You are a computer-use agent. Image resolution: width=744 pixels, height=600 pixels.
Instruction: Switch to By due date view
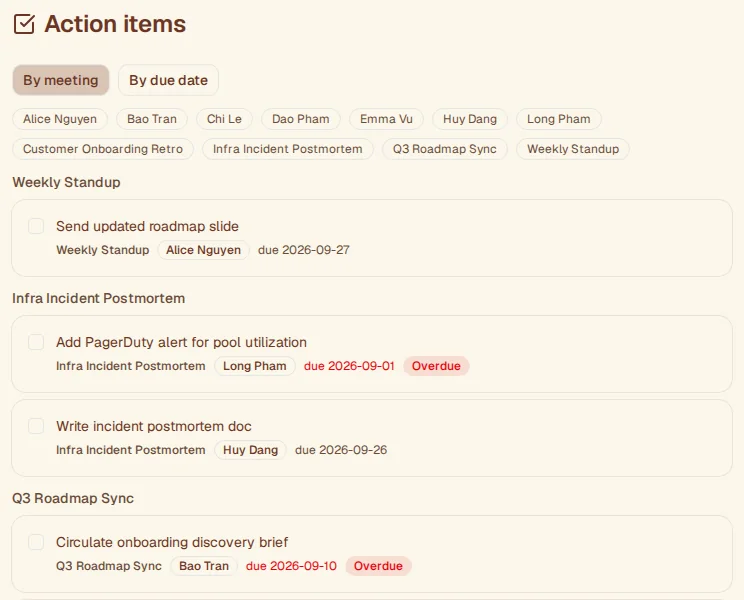168,80
